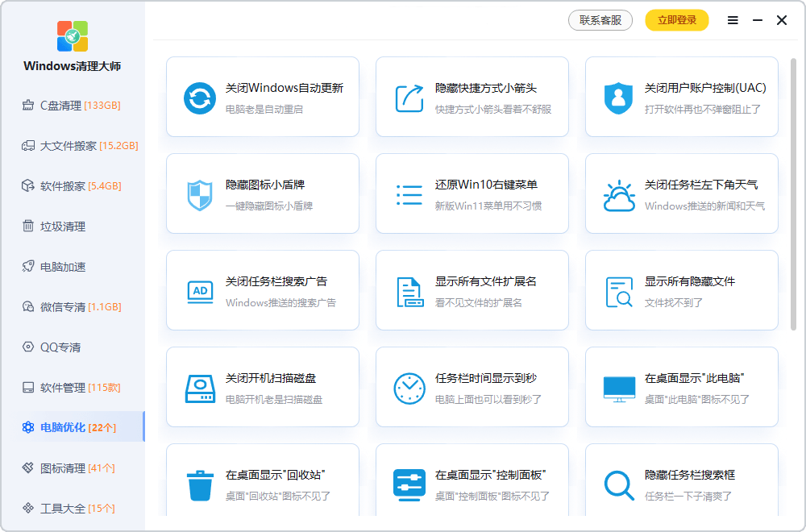Click the monitor icon for 此电脑
806x532 pixels.
(x=619, y=389)
